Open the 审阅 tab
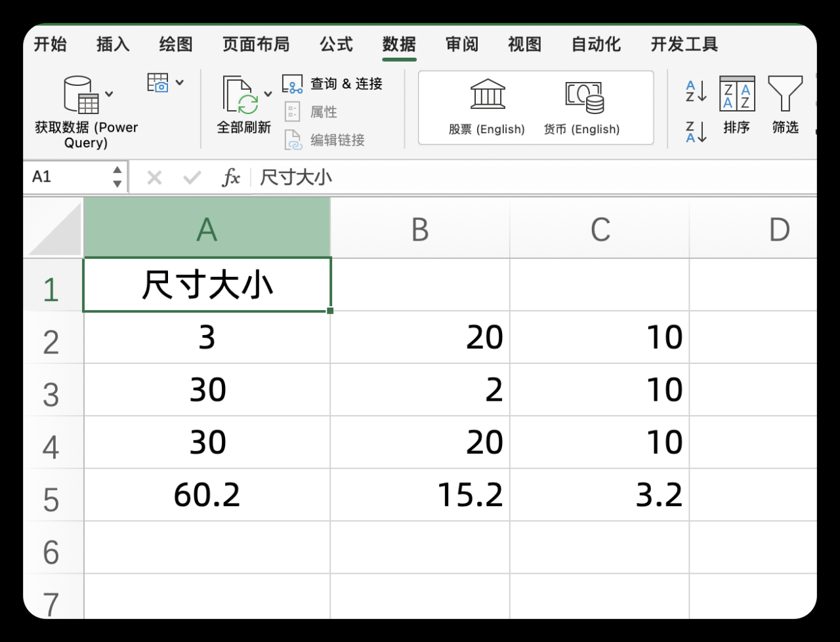Image resolution: width=840 pixels, height=642 pixels. tap(462, 44)
